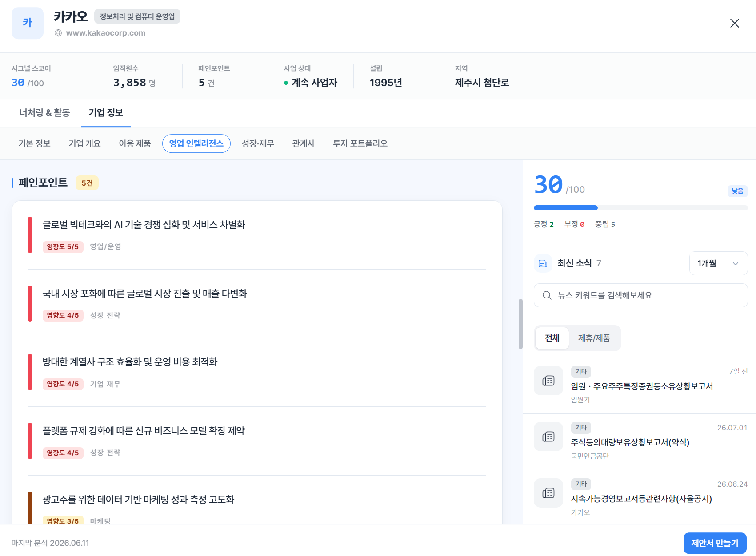The width and height of the screenshot is (756, 556).
Task: Click the 임원기 source label
Action: [x=580, y=400]
